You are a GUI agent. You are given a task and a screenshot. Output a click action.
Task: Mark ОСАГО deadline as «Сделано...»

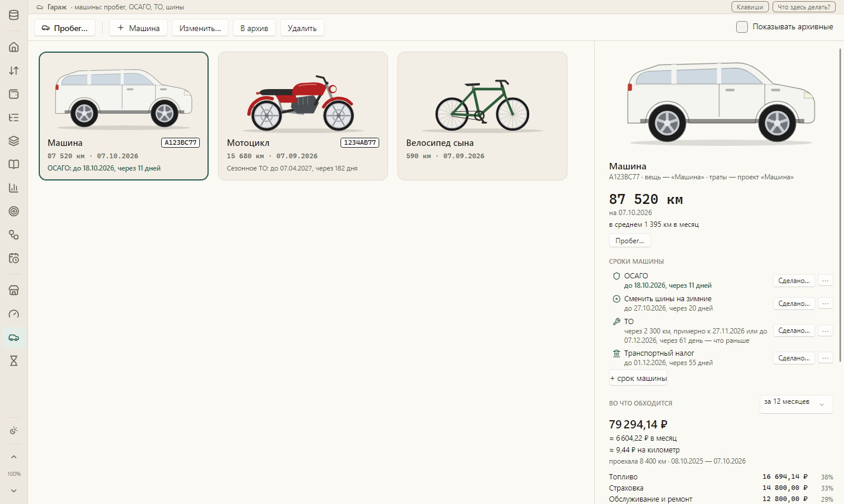coord(794,281)
